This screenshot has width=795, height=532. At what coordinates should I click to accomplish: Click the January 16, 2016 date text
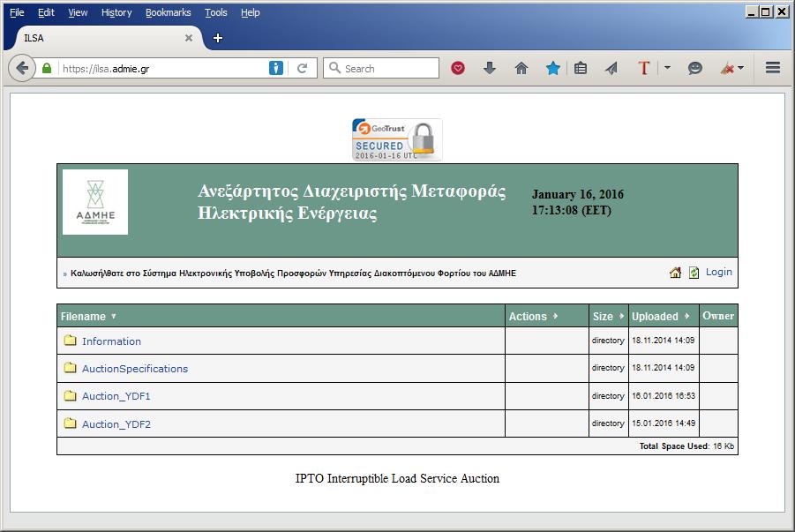pyautogui.click(x=577, y=194)
